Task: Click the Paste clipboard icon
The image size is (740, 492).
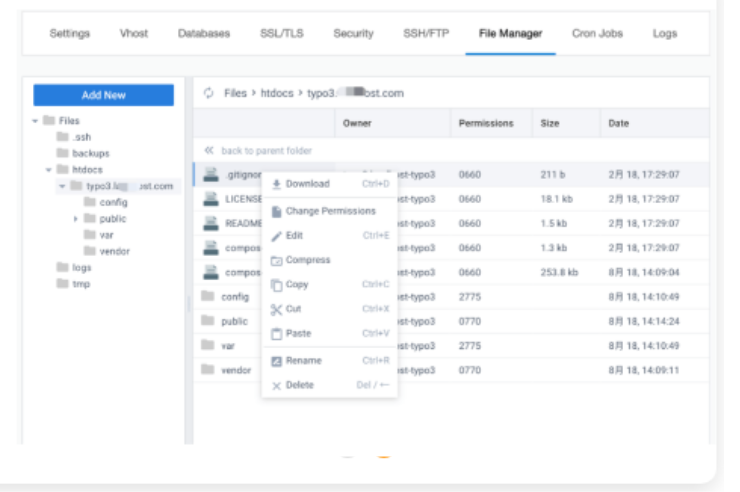Action: pyautogui.click(x=277, y=334)
